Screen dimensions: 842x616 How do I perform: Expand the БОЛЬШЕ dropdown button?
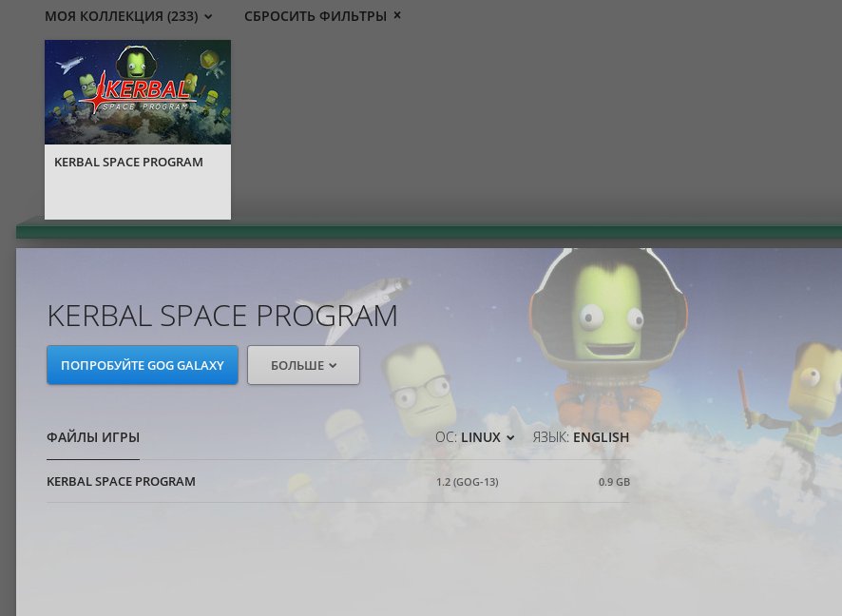[303, 365]
